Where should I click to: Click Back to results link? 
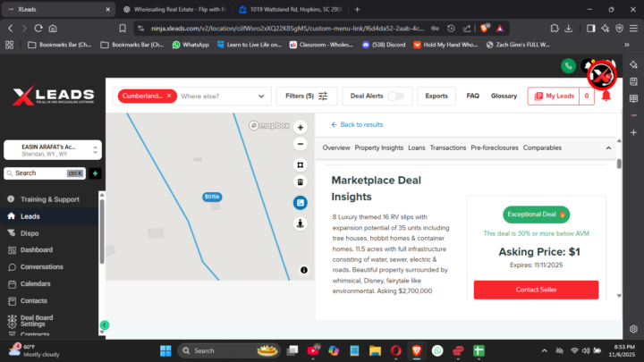pyautogui.click(x=357, y=125)
